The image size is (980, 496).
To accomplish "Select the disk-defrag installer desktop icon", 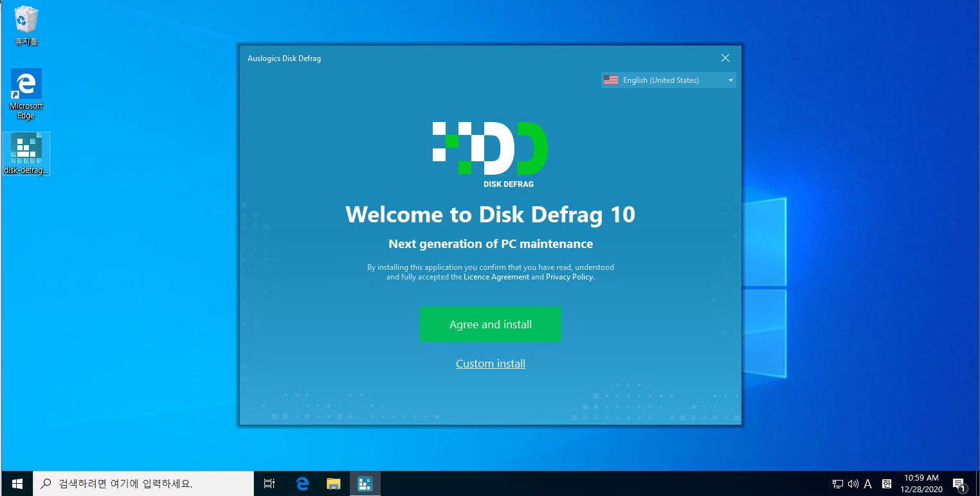I will pyautogui.click(x=26, y=154).
